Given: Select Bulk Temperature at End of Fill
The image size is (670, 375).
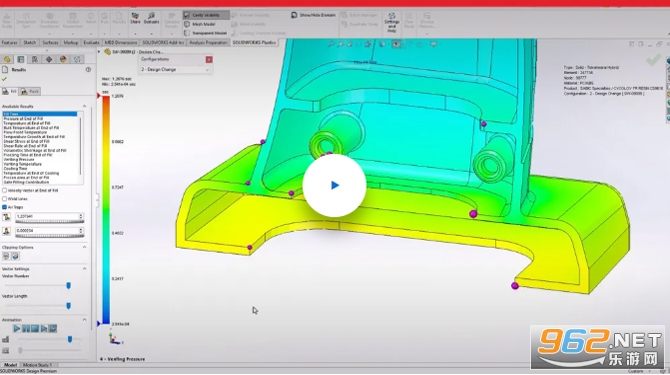Looking at the screenshot, I should 31,128.
